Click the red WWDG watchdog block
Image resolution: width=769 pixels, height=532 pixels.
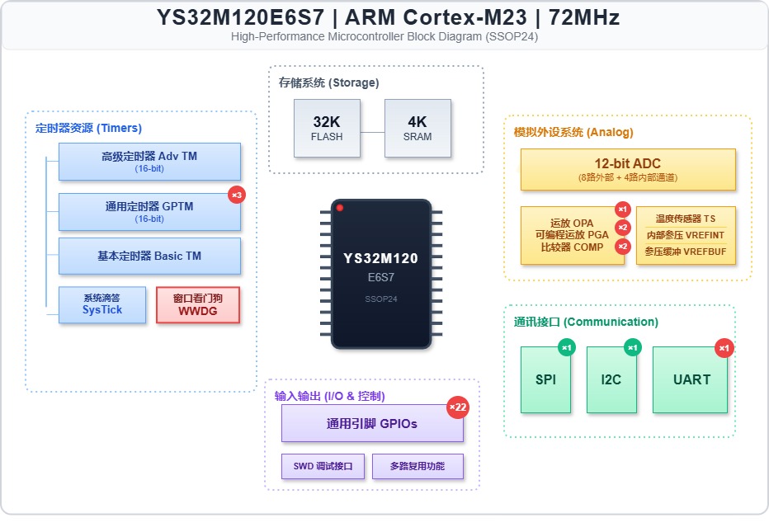[198, 305]
